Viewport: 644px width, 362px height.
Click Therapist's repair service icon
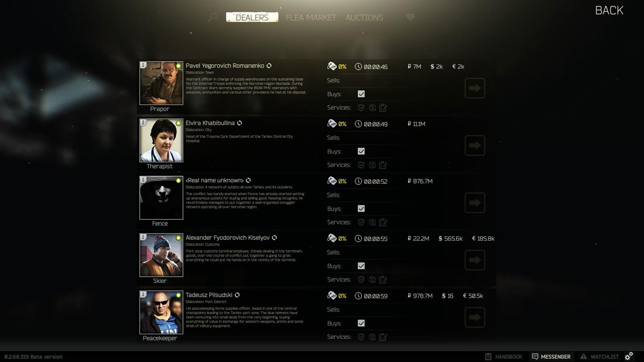(372, 165)
